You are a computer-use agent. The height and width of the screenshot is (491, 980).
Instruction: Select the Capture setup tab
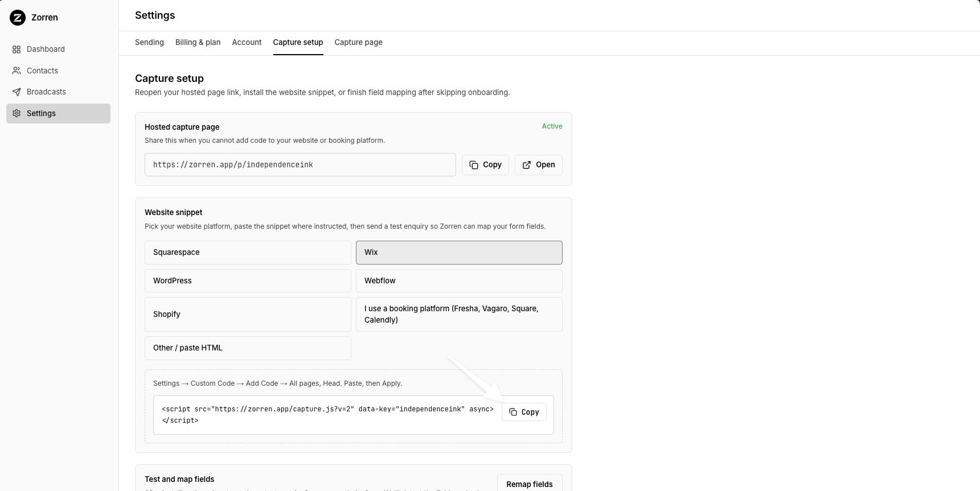point(298,43)
